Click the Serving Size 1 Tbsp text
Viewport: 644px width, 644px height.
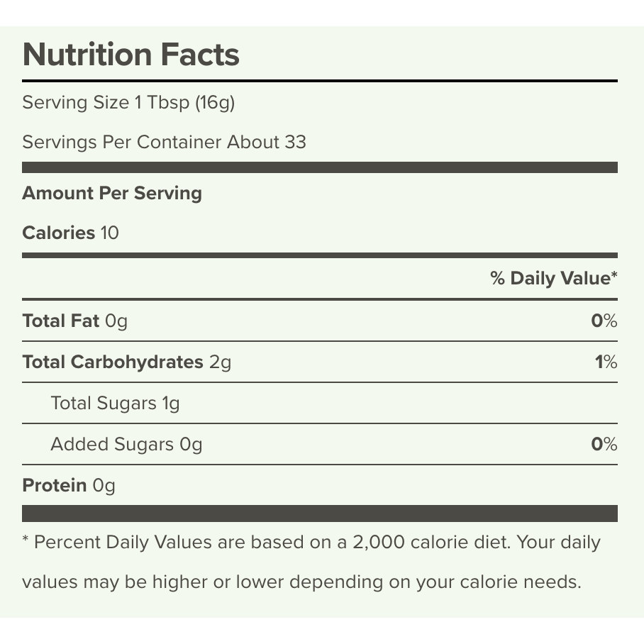[x=128, y=103]
